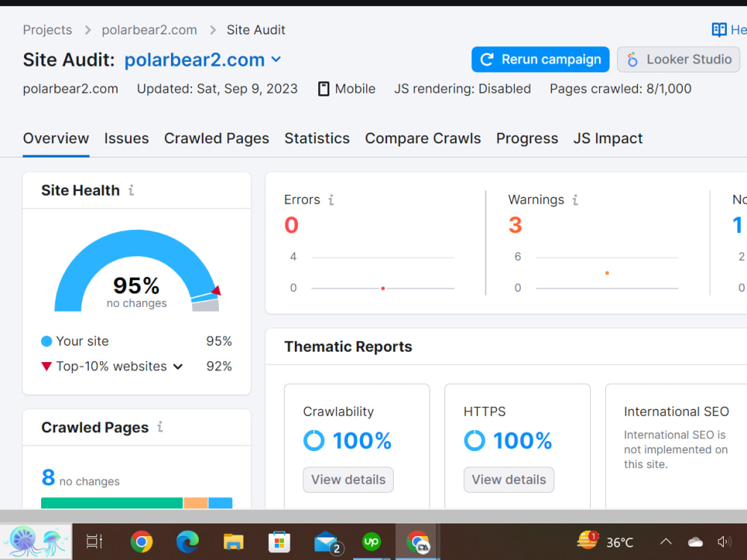747x560 pixels.
Task: Click the Mobile device icon
Action: [x=323, y=89]
